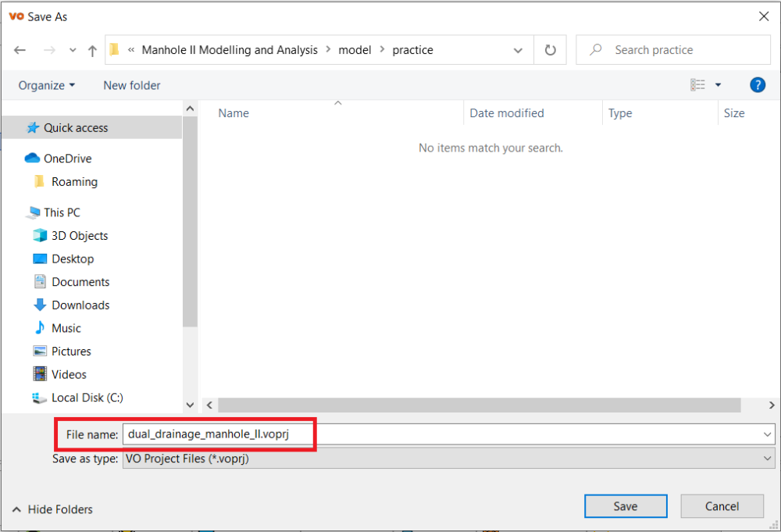Image resolution: width=781 pixels, height=532 pixels.
Task: Open Local Disk (C:)
Action: (87, 398)
